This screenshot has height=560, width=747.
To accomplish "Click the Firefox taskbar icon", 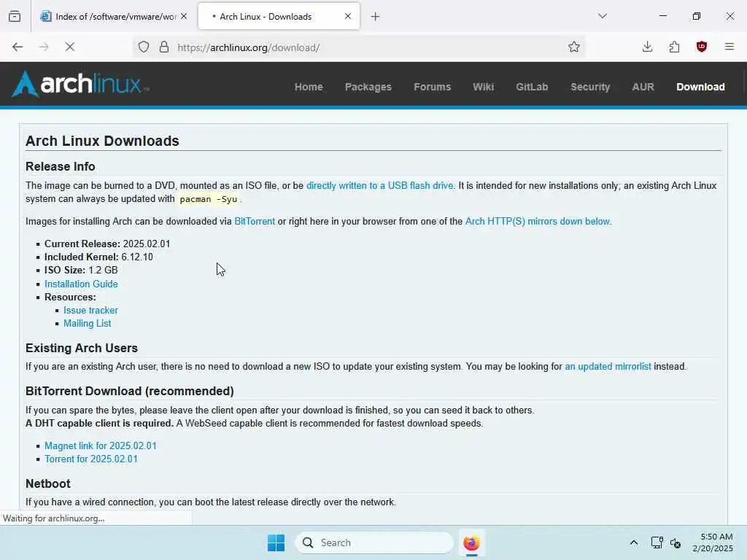I will point(472,542).
